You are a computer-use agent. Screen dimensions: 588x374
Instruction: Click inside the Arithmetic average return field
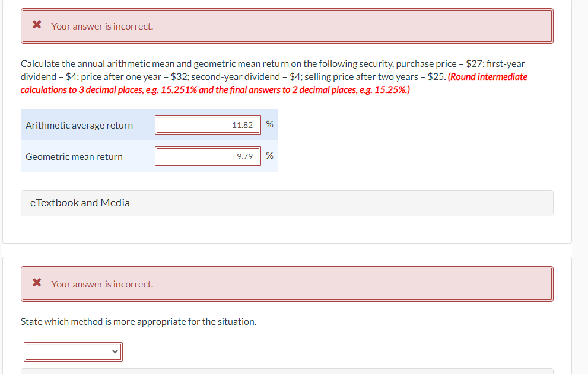coord(208,124)
